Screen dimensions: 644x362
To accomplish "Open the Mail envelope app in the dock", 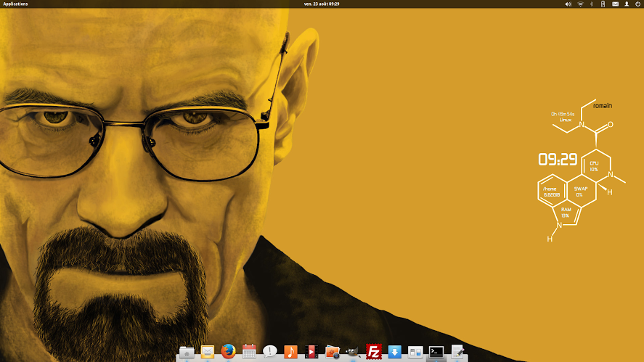I will [x=208, y=352].
